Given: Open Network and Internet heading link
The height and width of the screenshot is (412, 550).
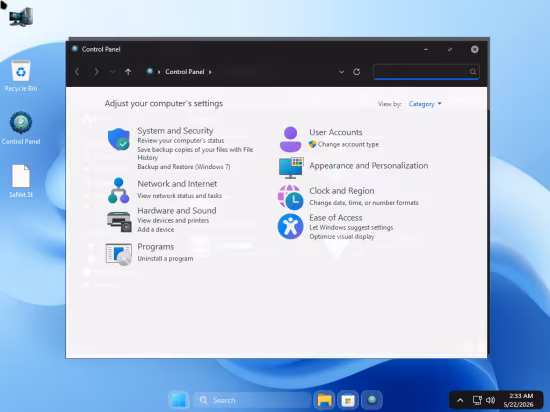Looking at the screenshot, I should pos(177,184).
